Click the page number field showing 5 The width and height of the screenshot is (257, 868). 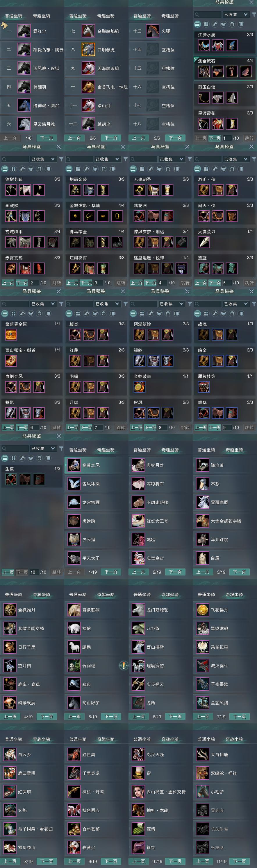coord(227,283)
